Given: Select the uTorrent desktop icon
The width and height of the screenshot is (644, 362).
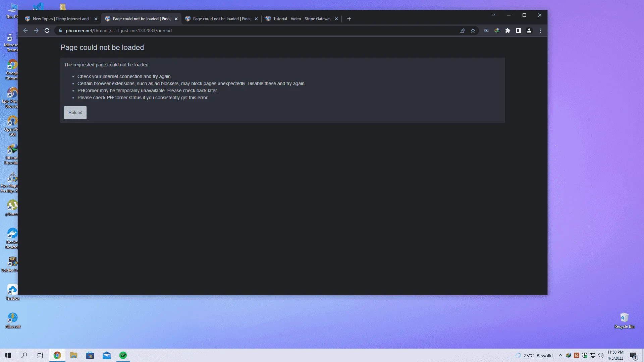Looking at the screenshot, I should (x=12, y=208).
